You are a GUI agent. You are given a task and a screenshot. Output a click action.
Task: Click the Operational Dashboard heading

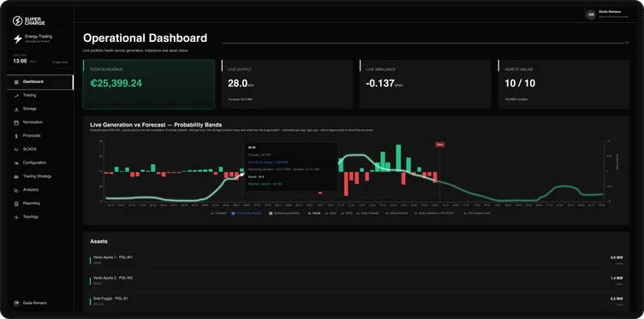coord(145,38)
